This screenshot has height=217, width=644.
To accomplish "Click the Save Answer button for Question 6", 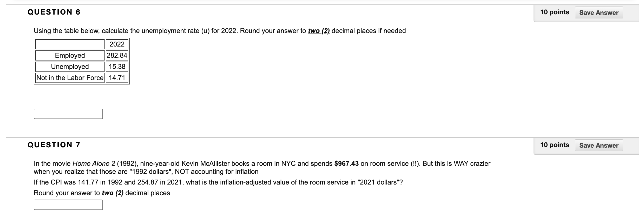I will tap(599, 12).
